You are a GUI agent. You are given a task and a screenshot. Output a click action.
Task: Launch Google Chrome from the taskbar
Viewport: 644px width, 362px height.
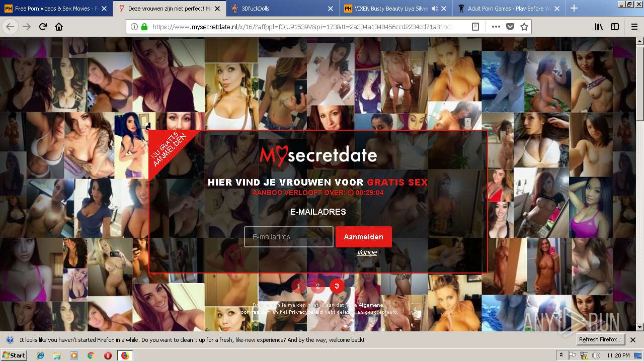tap(91, 355)
